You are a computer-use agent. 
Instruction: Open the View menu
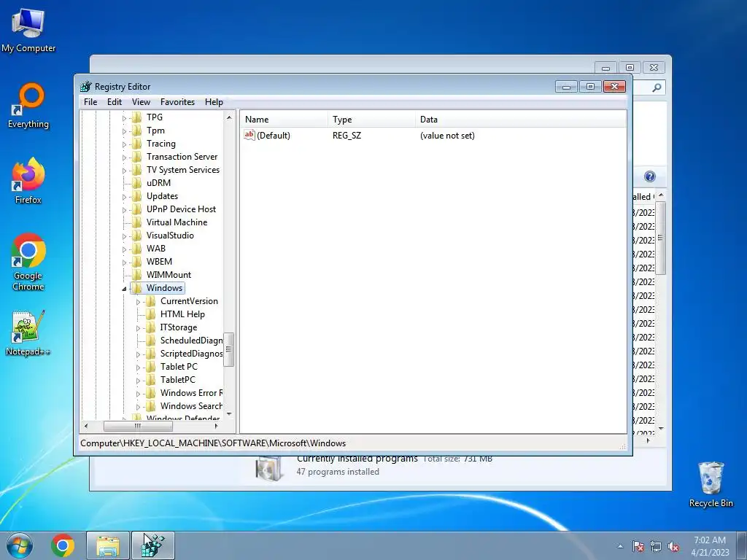click(141, 102)
